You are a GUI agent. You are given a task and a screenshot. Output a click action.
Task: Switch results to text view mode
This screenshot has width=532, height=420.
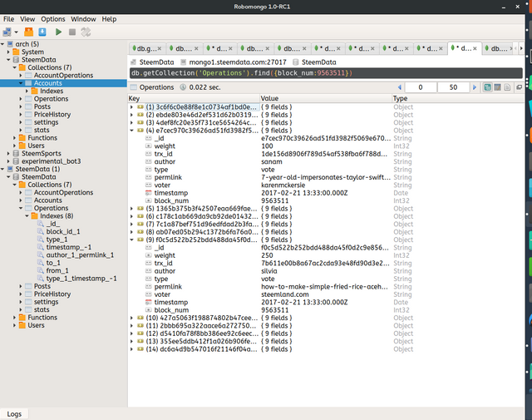point(507,87)
